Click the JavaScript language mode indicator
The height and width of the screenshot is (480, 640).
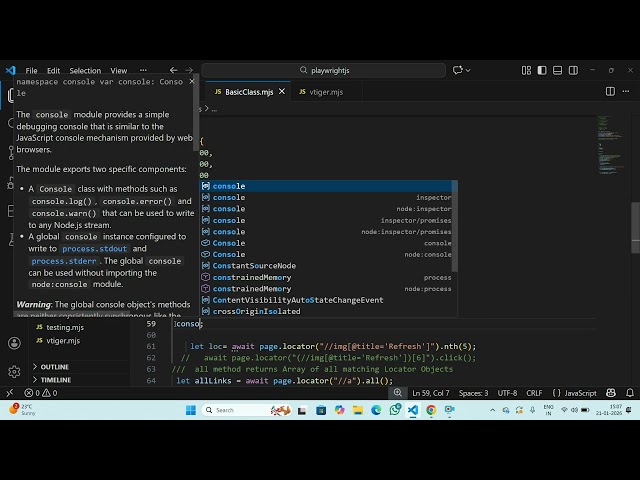580,393
